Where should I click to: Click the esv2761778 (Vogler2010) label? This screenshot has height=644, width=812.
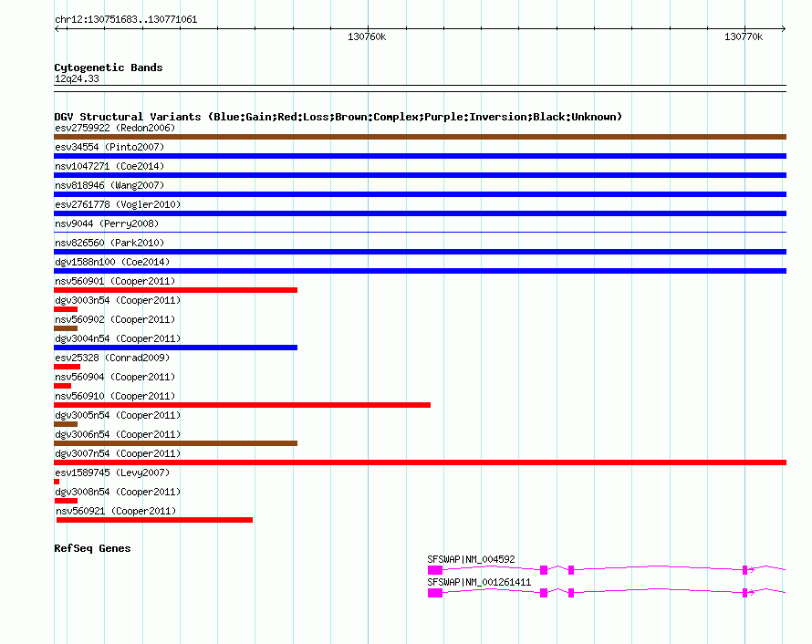pyautogui.click(x=118, y=204)
